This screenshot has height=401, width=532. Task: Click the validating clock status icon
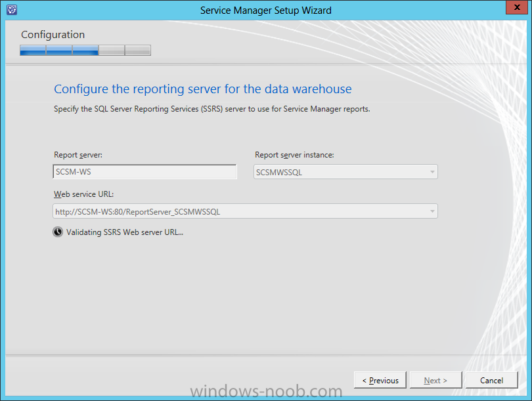pos(58,232)
